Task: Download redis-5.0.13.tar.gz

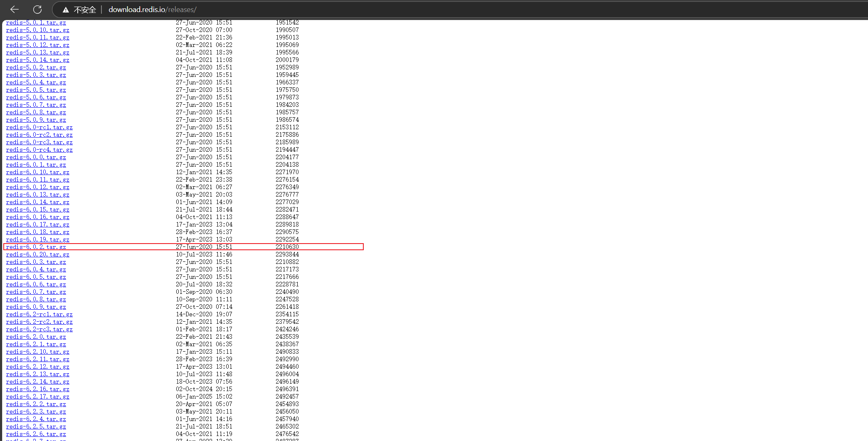Action: point(38,52)
